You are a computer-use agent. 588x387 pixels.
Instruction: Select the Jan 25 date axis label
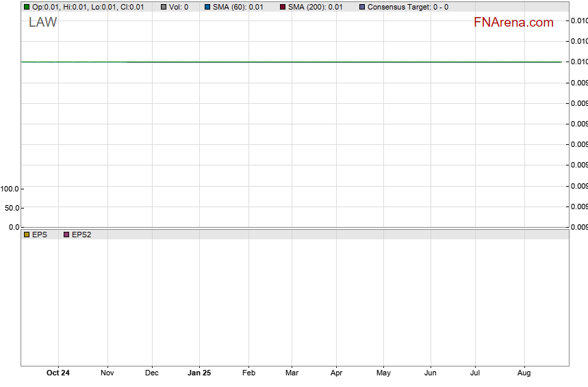pos(199,373)
